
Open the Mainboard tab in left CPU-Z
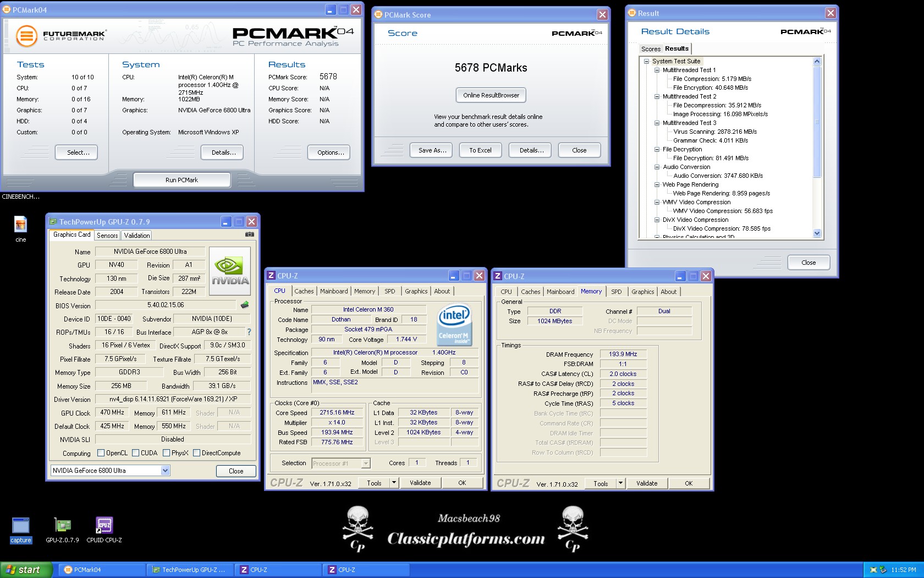334,291
